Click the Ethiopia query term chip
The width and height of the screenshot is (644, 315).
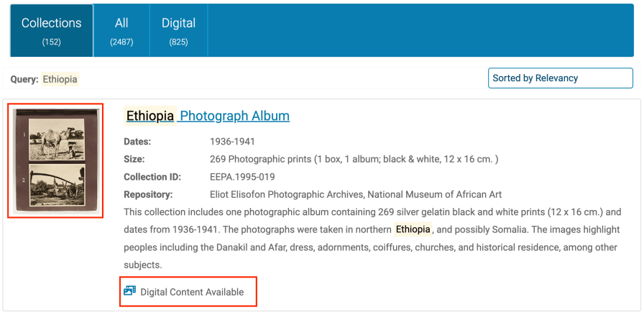[60, 79]
